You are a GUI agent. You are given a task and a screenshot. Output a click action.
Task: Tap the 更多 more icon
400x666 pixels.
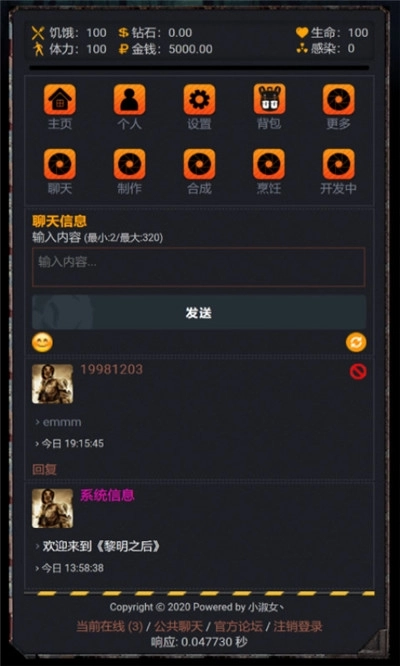(x=338, y=99)
